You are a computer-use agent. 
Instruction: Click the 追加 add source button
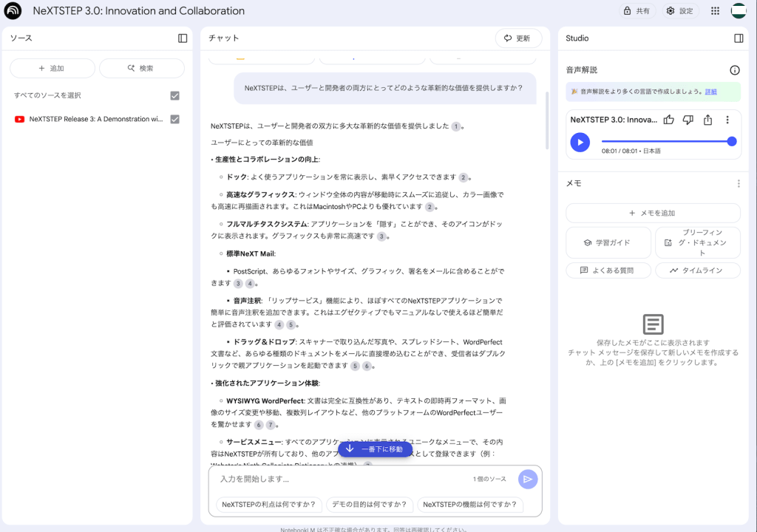coord(52,68)
